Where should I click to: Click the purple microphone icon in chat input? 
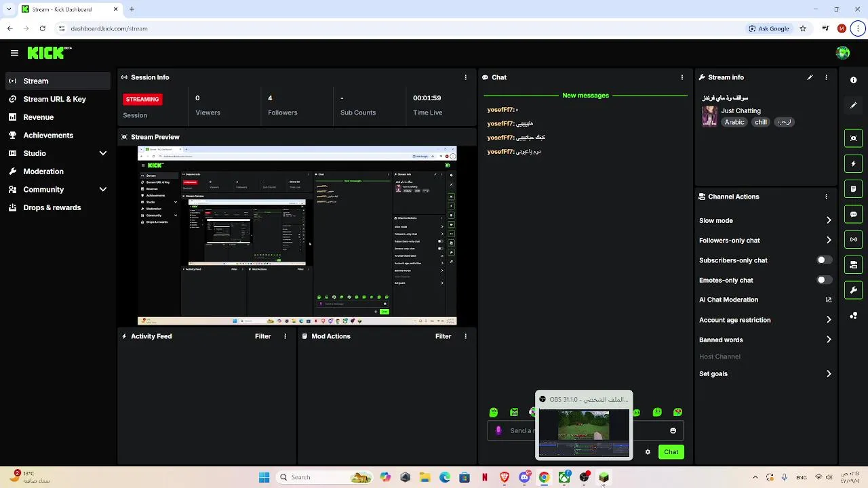(x=498, y=430)
